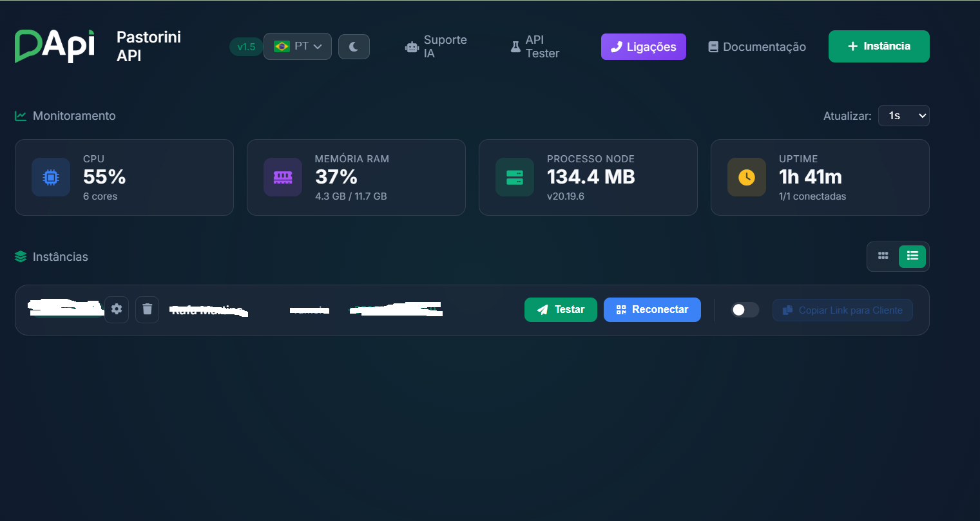This screenshot has width=980, height=521.
Task: Click the Memória RAM icon
Action: pyautogui.click(x=283, y=177)
